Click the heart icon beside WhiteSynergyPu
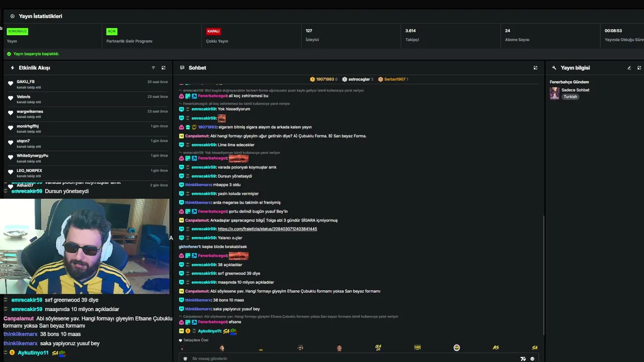Viewport: 644px width, 362px height. click(11, 158)
